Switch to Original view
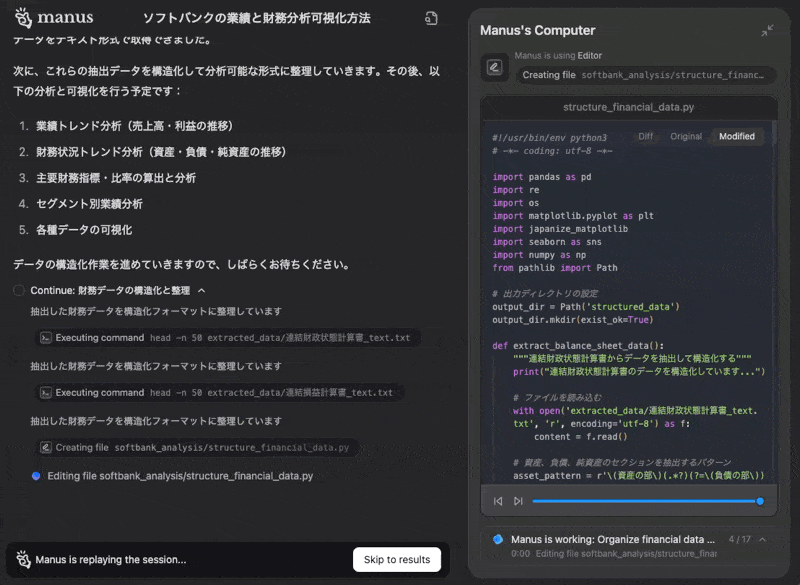Image resolution: width=800 pixels, height=585 pixels. [686, 136]
